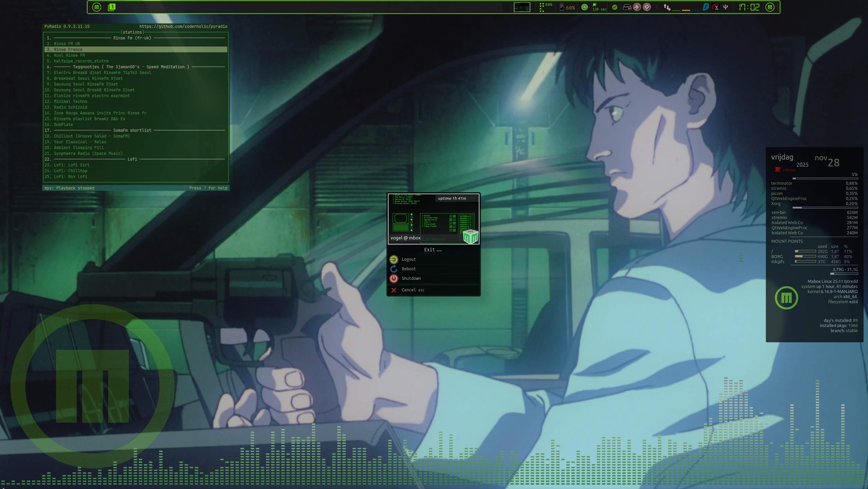Switch to workspace 1 indicator in panel
Image resolution: width=868 pixels, height=489 pixels.
click(x=112, y=7)
